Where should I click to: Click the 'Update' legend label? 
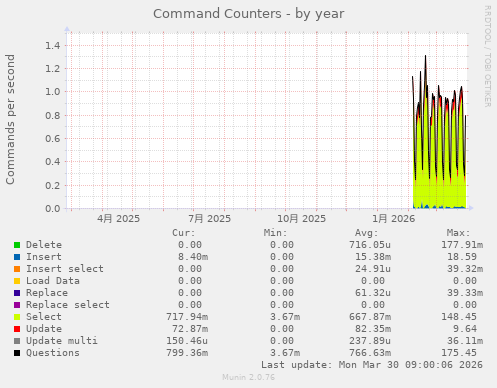click(44, 329)
